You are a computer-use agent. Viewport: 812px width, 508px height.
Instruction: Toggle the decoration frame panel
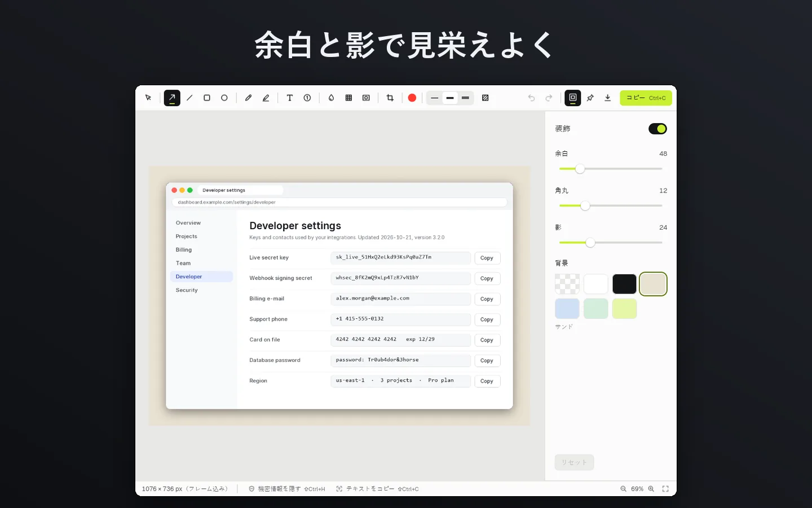573,98
